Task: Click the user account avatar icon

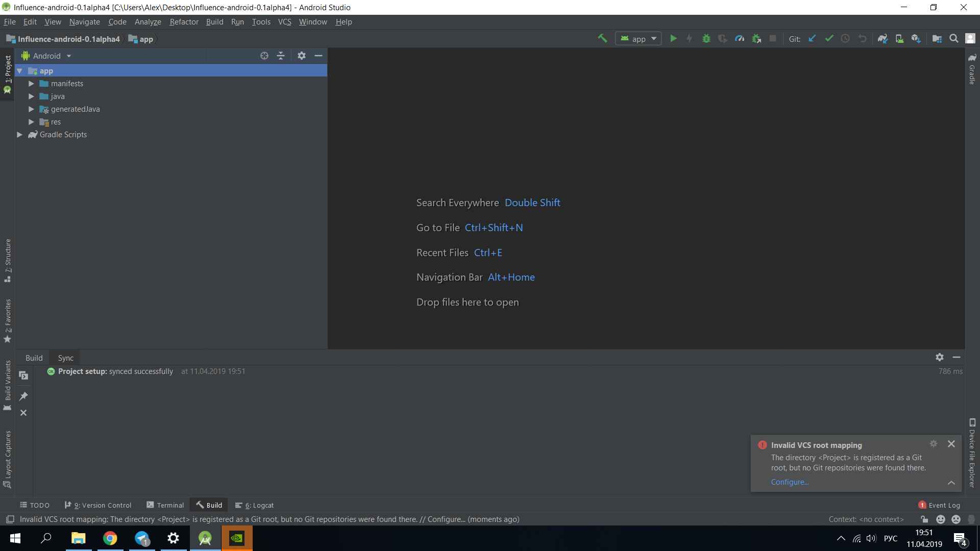Action: coord(970,39)
